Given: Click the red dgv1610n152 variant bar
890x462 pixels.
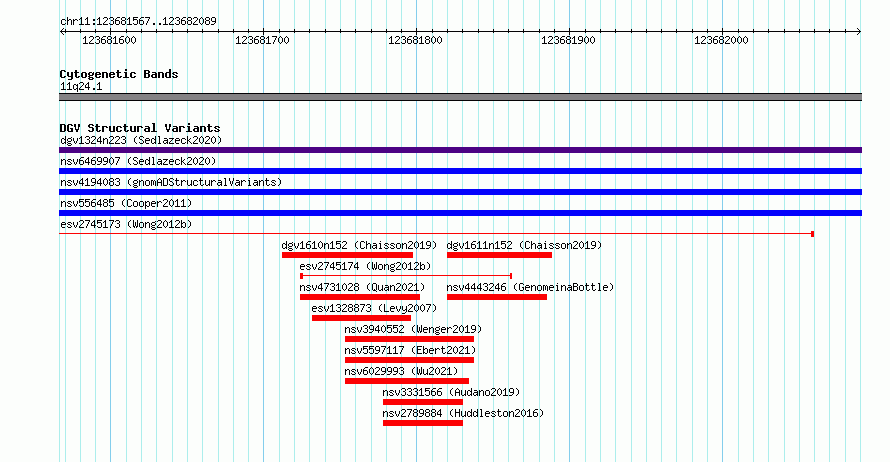Looking at the screenshot, I should click(x=347, y=255).
